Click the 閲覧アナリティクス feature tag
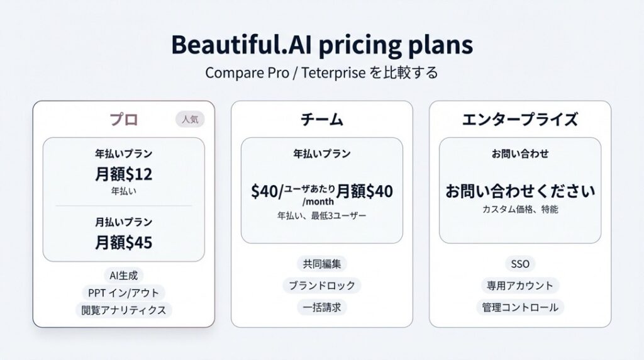Image resolution: width=644 pixels, height=360 pixels. pos(123,310)
